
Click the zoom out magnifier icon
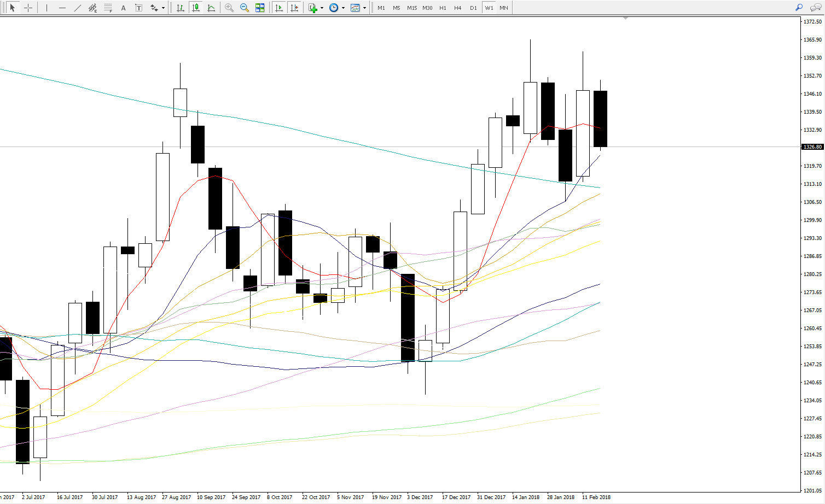coord(245,8)
